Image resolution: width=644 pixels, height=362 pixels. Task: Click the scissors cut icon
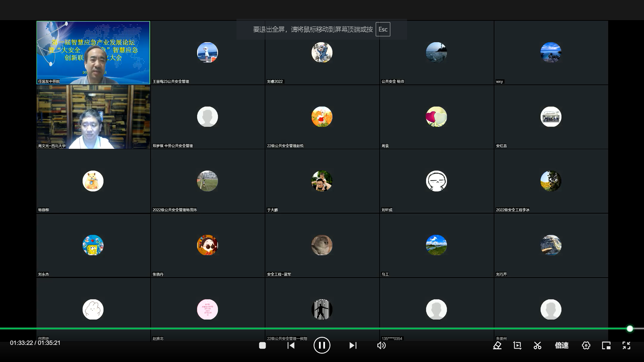pyautogui.click(x=537, y=346)
